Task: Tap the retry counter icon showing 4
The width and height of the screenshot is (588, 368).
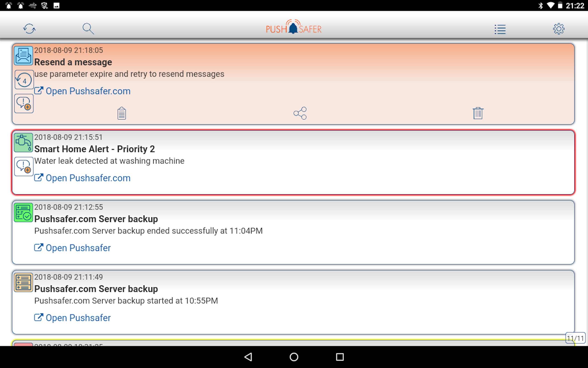Action: [x=24, y=80]
